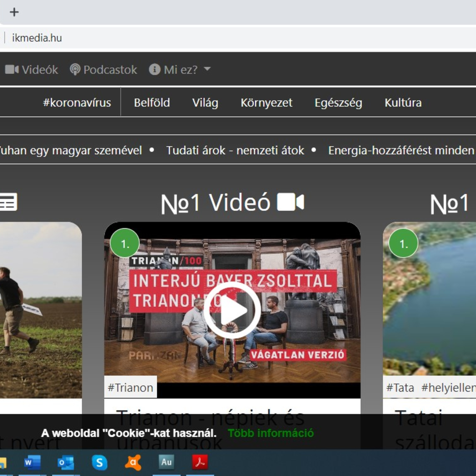Open Outlook from the taskbar

click(66, 462)
